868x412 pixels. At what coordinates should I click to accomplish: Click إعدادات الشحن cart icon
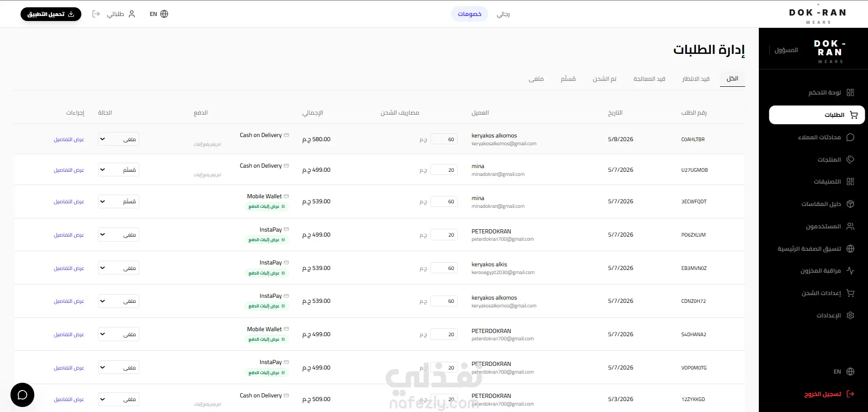850,293
